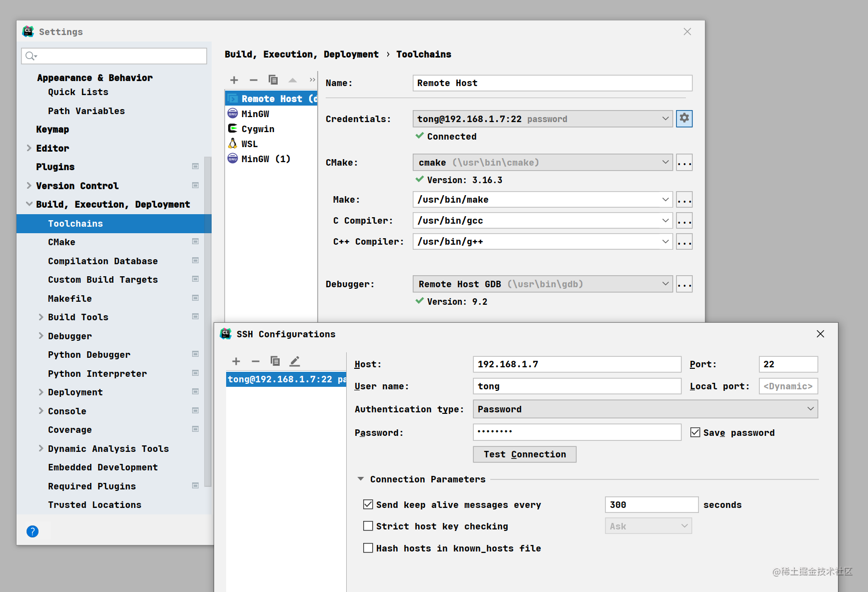Open the C++ Compiler dropdown

point(665,241)
